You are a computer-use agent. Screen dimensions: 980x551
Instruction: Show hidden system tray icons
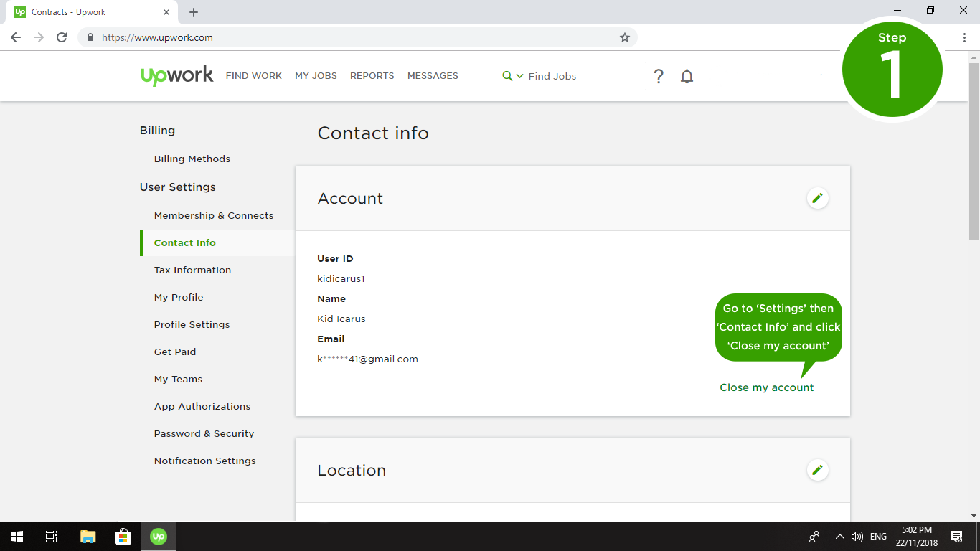pos(839,537)
